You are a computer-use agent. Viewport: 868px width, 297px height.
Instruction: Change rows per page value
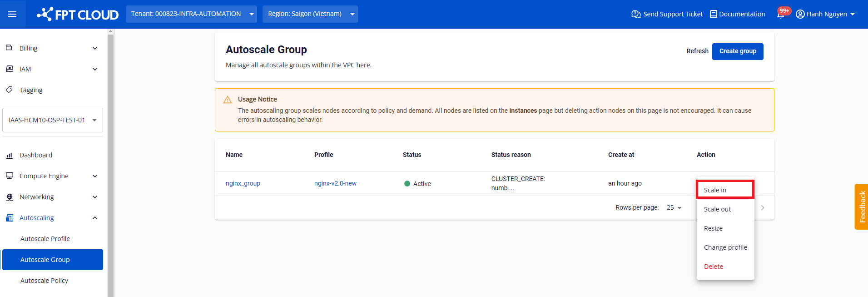(674, 208)
